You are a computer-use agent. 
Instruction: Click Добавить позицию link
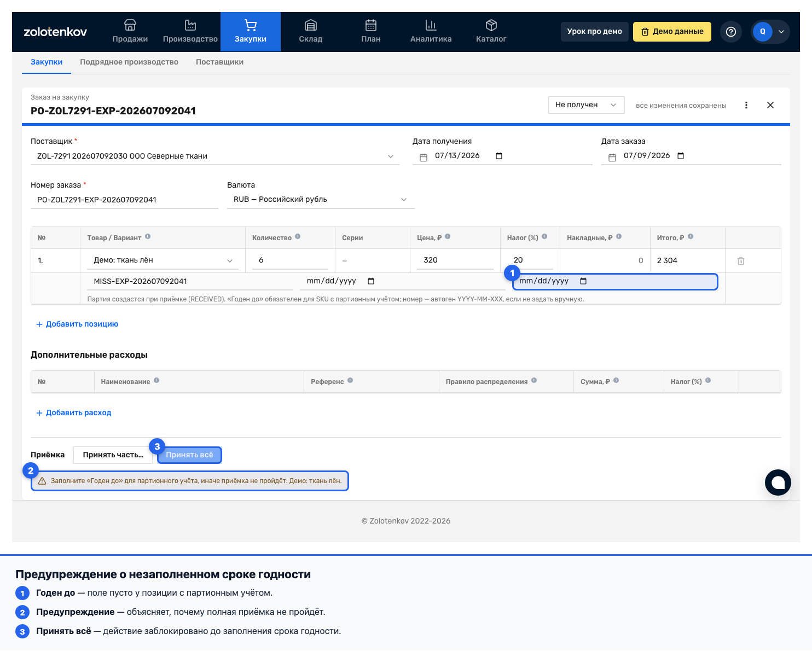[x=77, y=324]
